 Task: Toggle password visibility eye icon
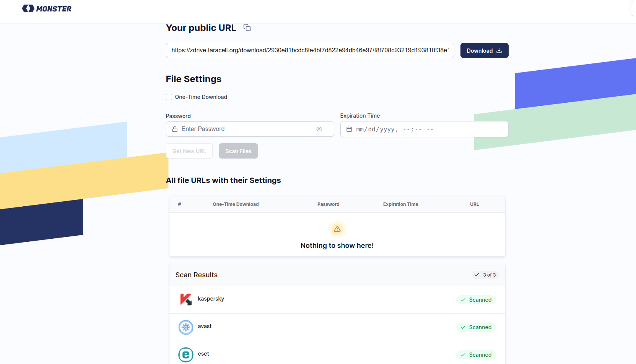pos(319,129)
